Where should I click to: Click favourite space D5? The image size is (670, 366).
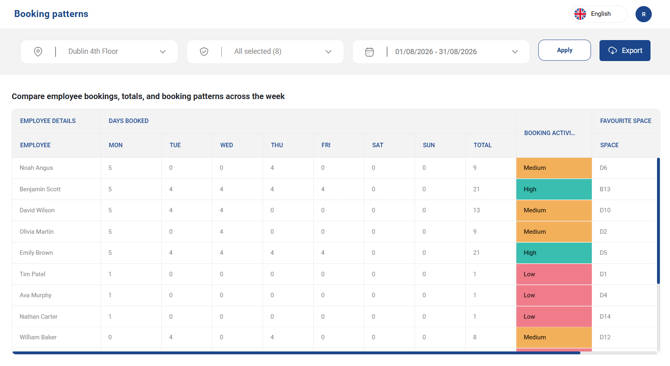pos(603,253)
